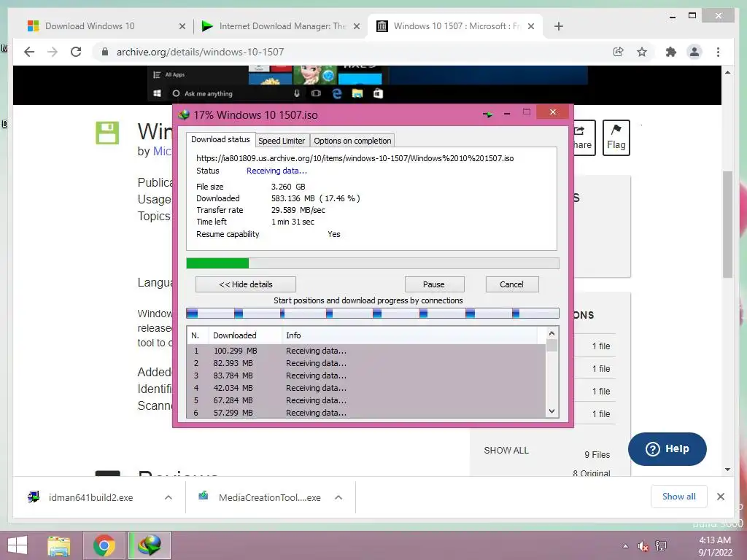Cancel the ISO download
Viewport: 747px width, 560px height.
[511, 284]
